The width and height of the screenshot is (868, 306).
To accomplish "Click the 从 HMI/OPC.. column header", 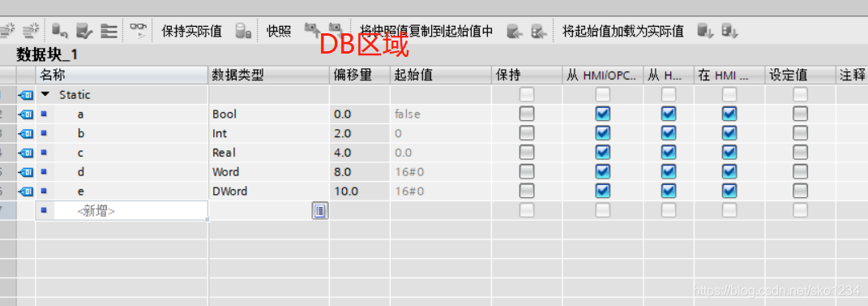I will (x=603, y=75).
